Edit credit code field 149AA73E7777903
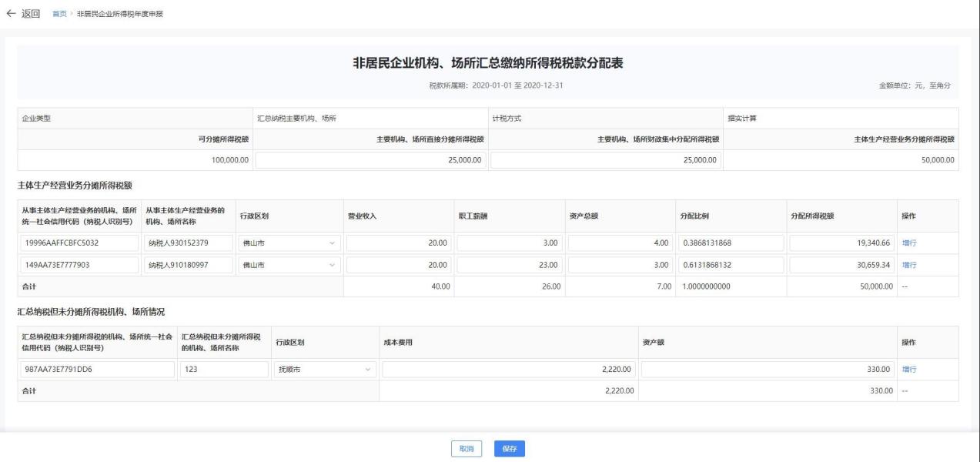The width and height of the screenshot is (980, 462). click(x=79, y=265)
